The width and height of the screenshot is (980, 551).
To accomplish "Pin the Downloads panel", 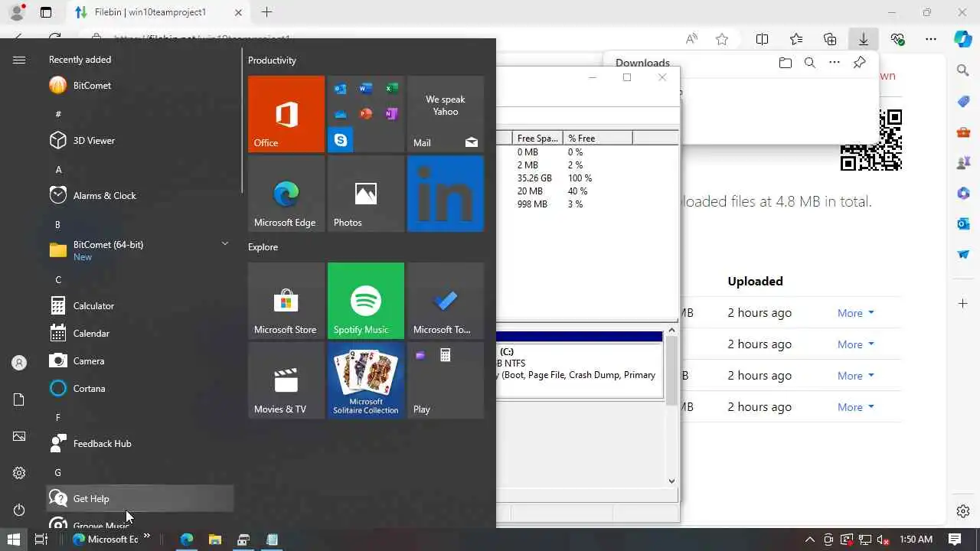I will (859, 63).
